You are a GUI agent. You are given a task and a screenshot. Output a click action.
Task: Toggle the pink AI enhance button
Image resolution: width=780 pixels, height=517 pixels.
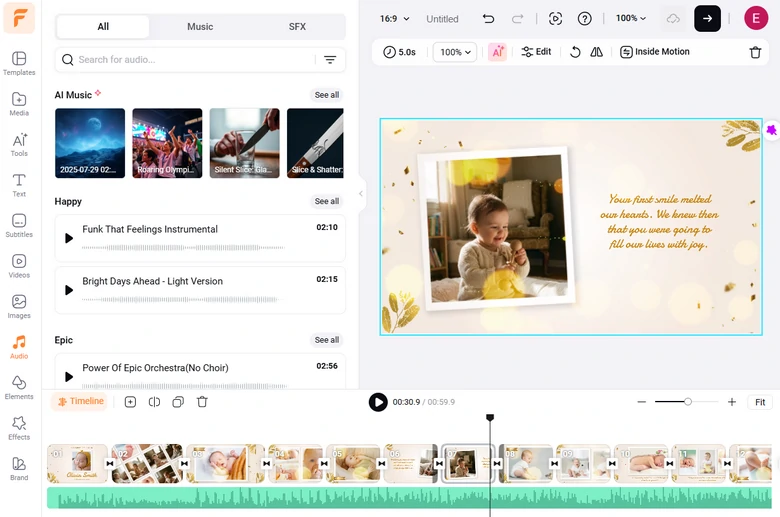pos(497,52)
